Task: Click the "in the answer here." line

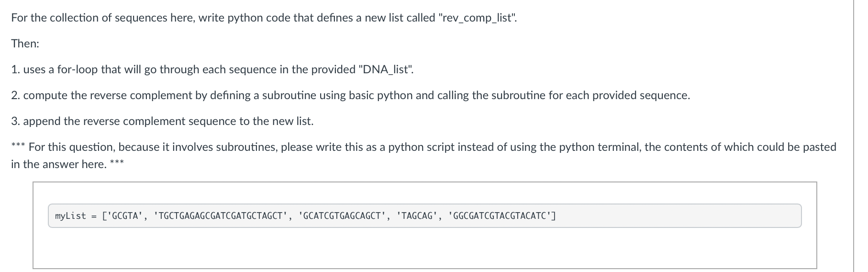Action: [x=59, y=164]
